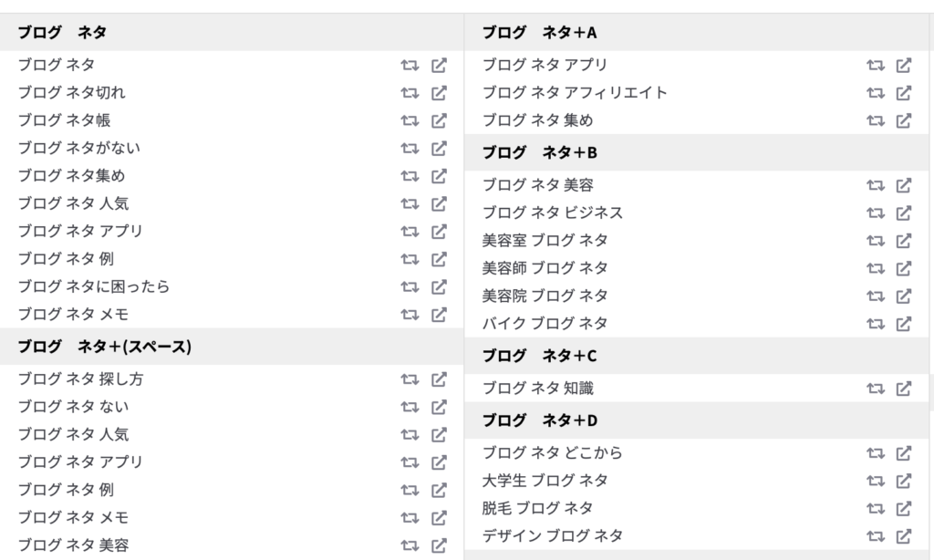The image size is (934, 560).
Task: Click the re-search arrows icon for ブログ ネタ帳
Action: [410, 121]
